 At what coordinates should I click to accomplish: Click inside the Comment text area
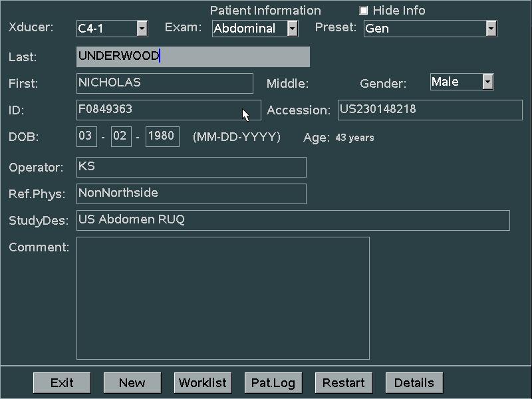pyautogui.click(x=223, y=298)
